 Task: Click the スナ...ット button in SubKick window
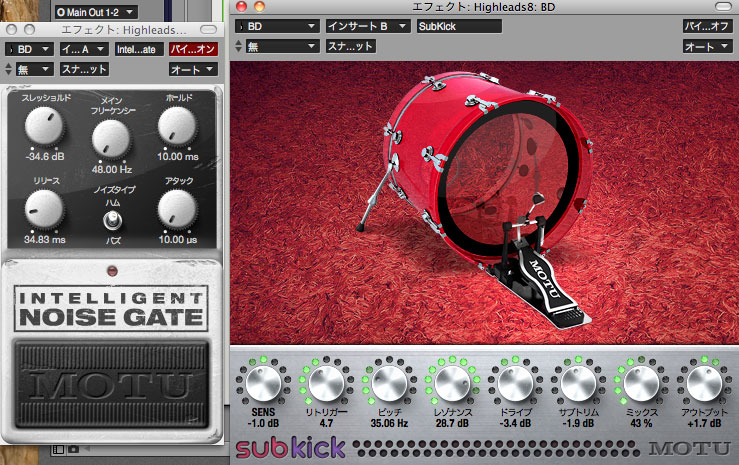tap(351, 46)
